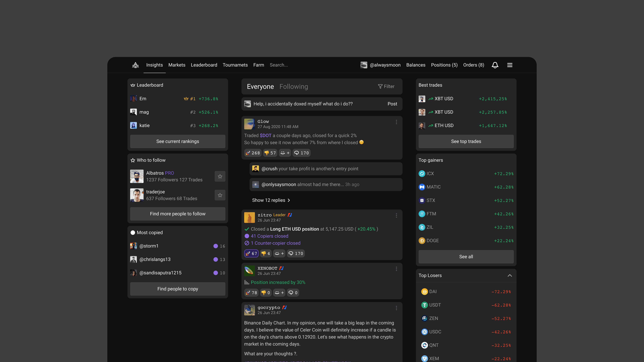Add emoji reaction to XENOBOT's post

tap(279, 293)
